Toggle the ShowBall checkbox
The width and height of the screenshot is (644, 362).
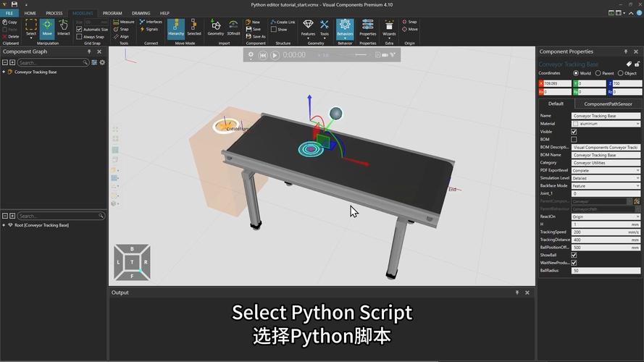point(574,256)
